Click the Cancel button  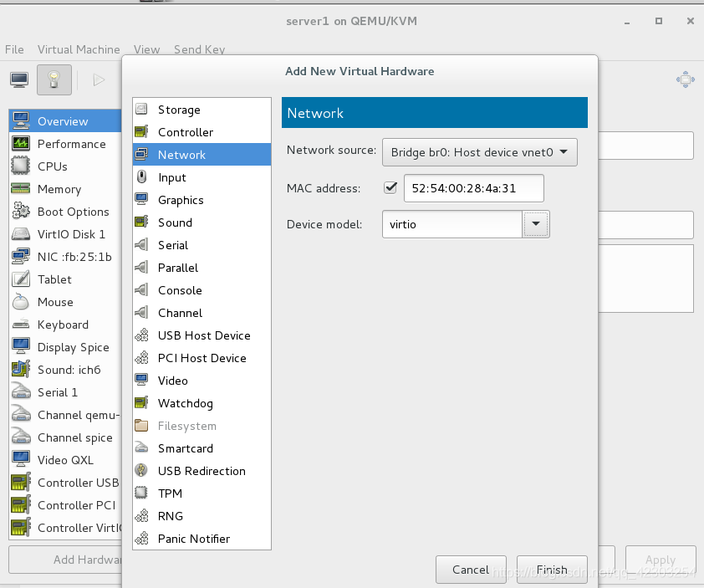[471, 570]
